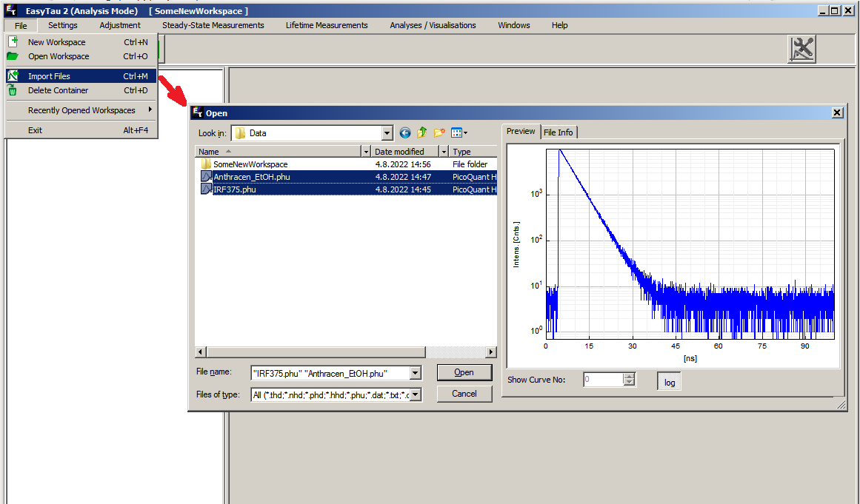Expand the Files of type dropdown
This screenshot has width=860, height=504.
[x=415, y=394]
